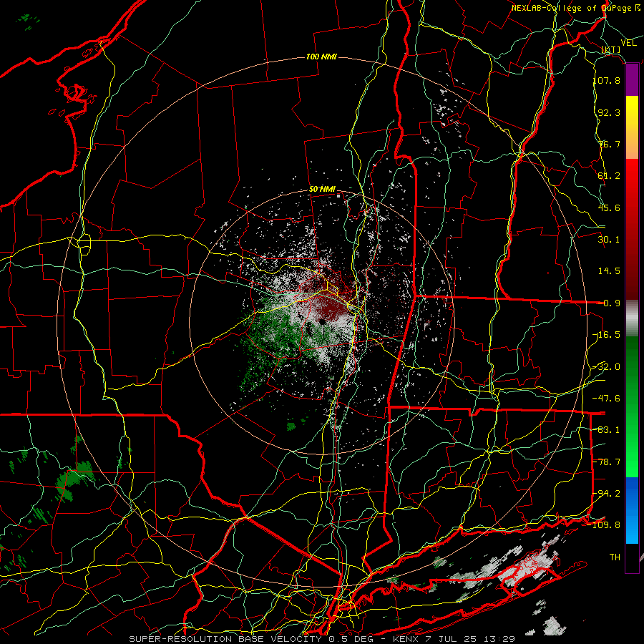This screenshot has height=644, width=644.
Task: Select the -78.7 legend value
Action: (x=607, y=462)
